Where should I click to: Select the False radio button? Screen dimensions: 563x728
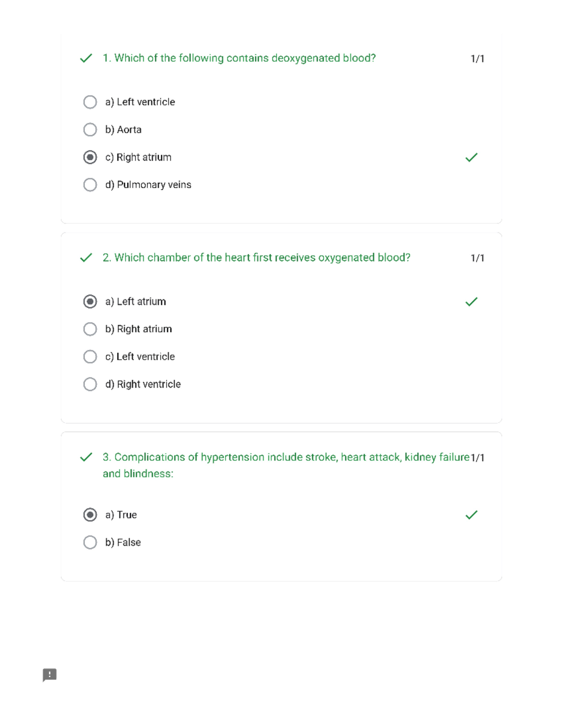(x=90, y=542)
